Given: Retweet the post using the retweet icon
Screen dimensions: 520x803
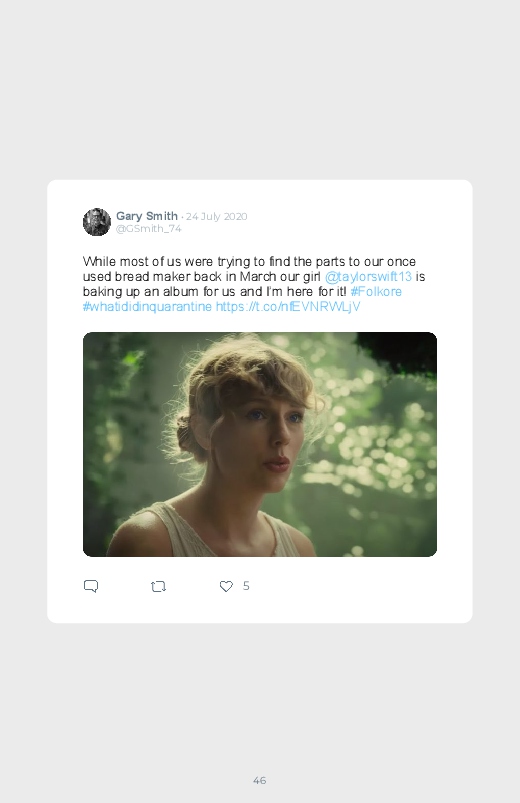Looking at the screenshot, I should tap(158, 586).
